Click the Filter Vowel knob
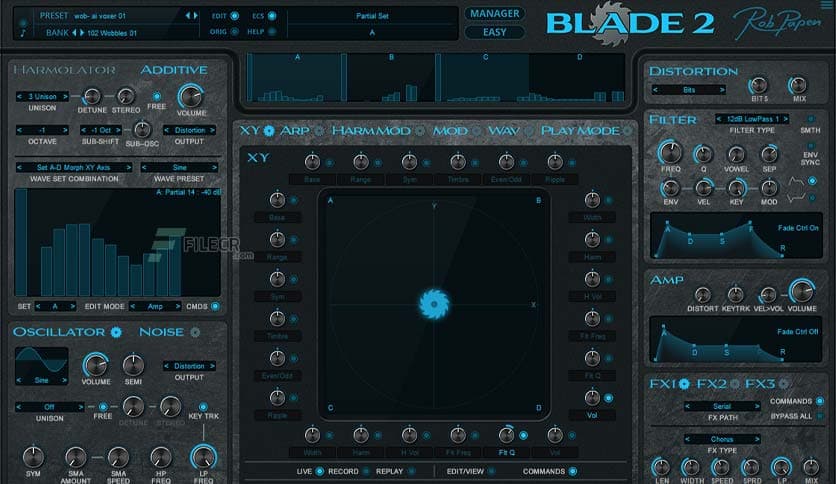The height and width of the screenshot is (484, 836). click(x=736, y=155)
